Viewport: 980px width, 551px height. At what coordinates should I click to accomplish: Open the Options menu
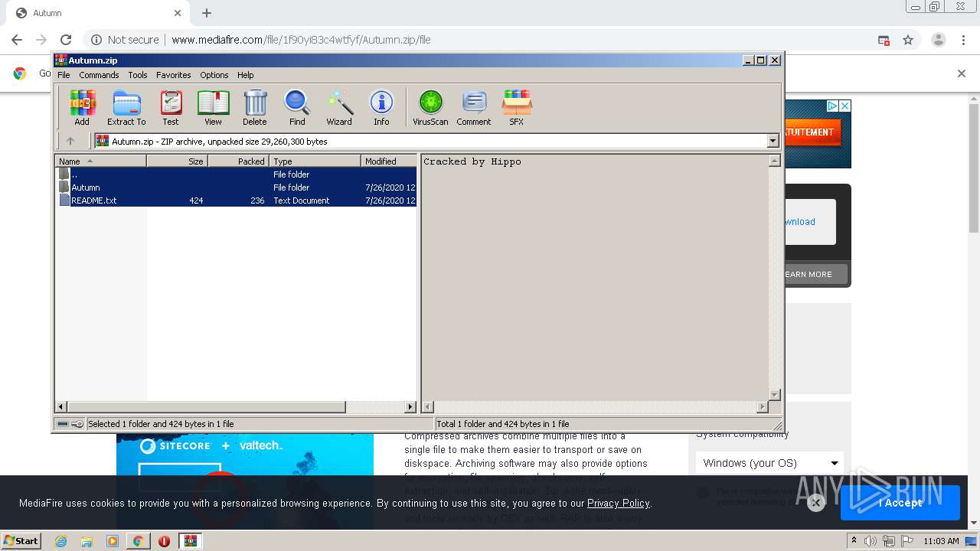(x=214, y=75)
